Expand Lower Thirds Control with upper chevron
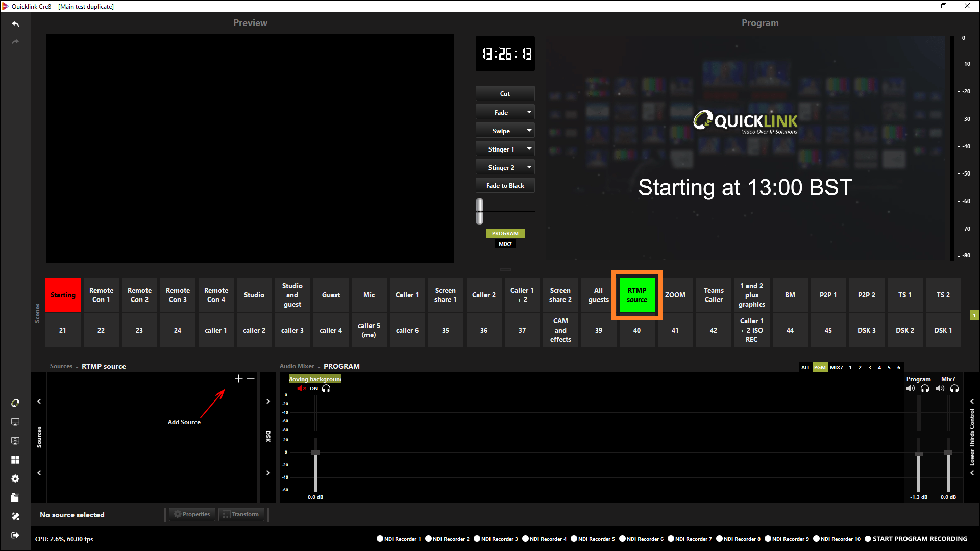Image resolution: width=980 pixels, height=551 pixels. coord(972,402)
